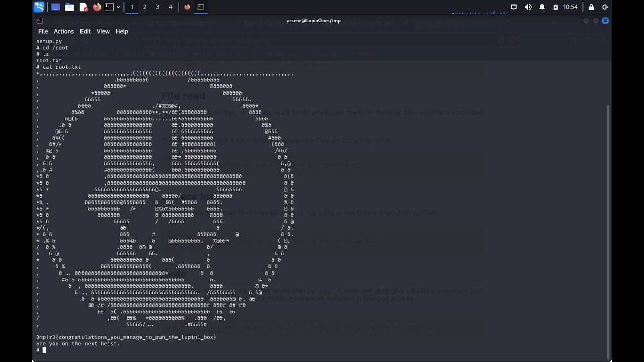This screenshot has height=362, width=644.
Task: Click the battery power manager icon
Action: click(555, 7)
